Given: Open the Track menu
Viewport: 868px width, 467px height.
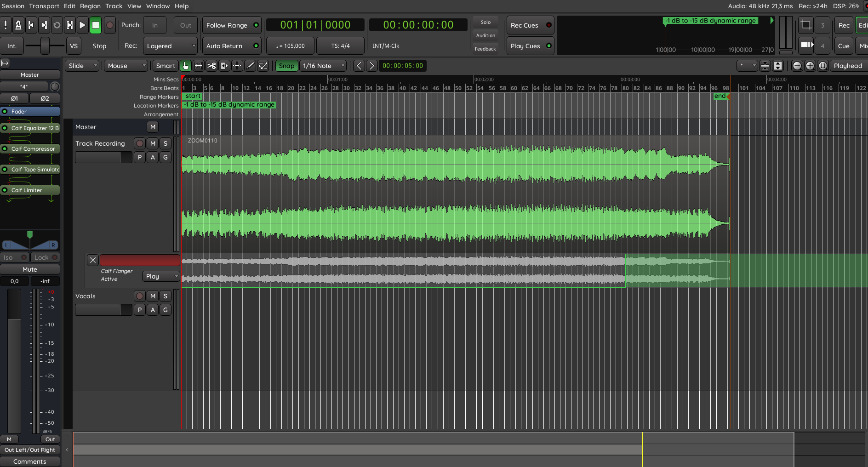Looking at the screenshot, I should [x=114, y=6].
